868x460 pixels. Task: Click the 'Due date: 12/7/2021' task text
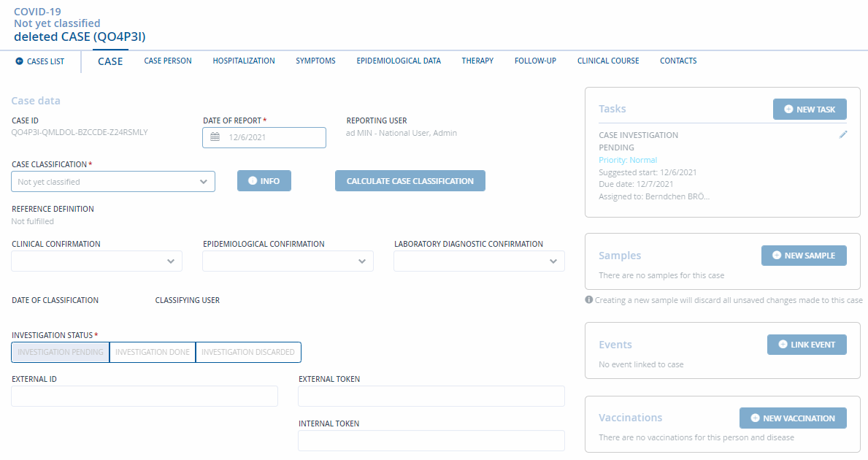pyautogui.click(x=636, y=184)
